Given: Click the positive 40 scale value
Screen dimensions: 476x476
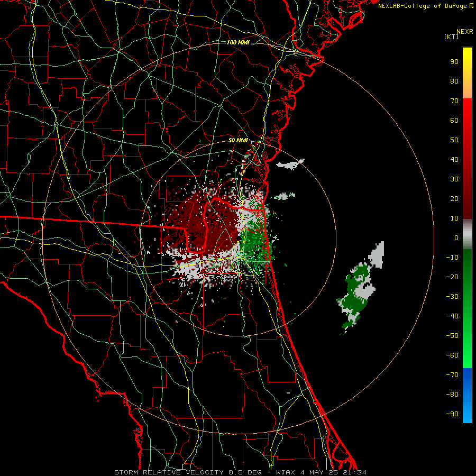Looking at the screenshot, I should [454, 160].
